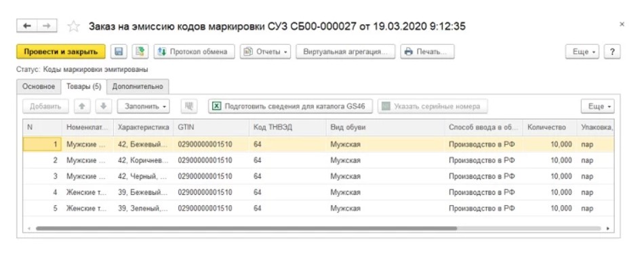The height and width of the screenshot is (254, 644).
Task: Save document with the floppy disk icon
Action: [x=119, y=52]
